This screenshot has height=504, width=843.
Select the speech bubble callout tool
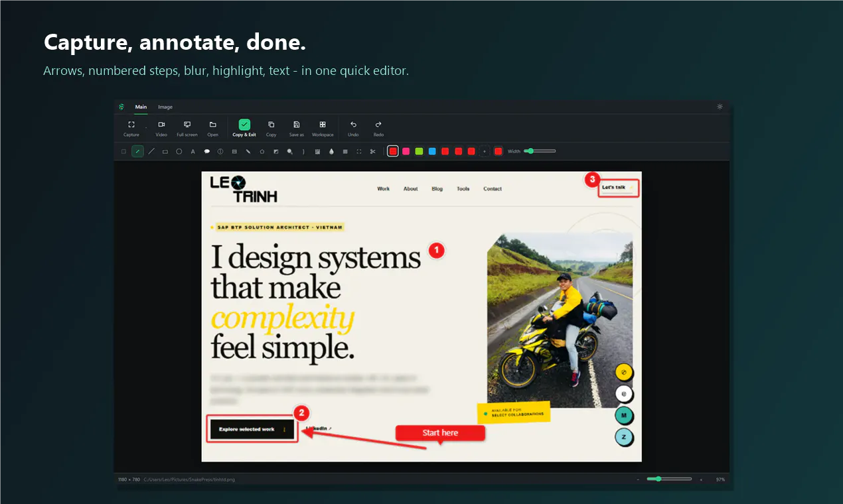click(x=206, y=151)
